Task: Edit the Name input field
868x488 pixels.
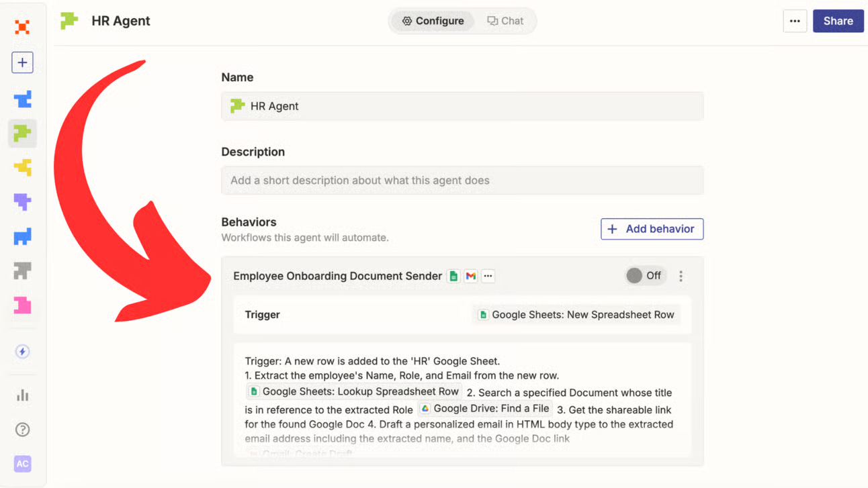Action: pyautogui.click(x=462, y=106)
